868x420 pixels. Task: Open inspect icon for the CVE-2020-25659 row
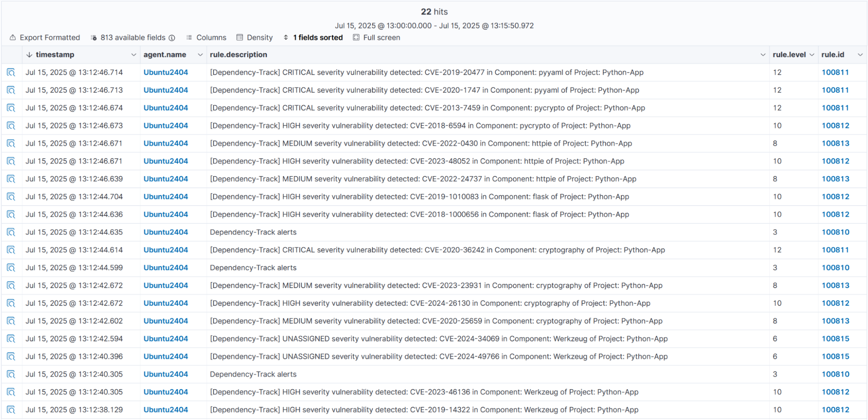[x=11, y=322]
